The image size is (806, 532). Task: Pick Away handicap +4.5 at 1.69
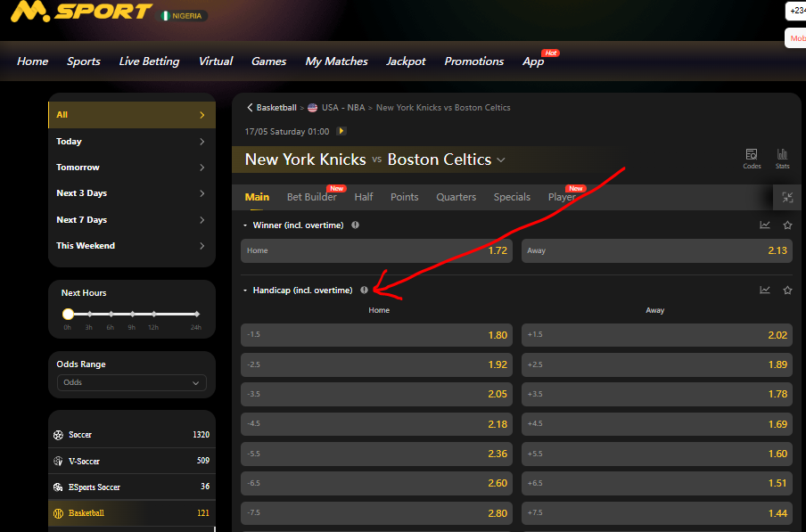coord(656,423)
